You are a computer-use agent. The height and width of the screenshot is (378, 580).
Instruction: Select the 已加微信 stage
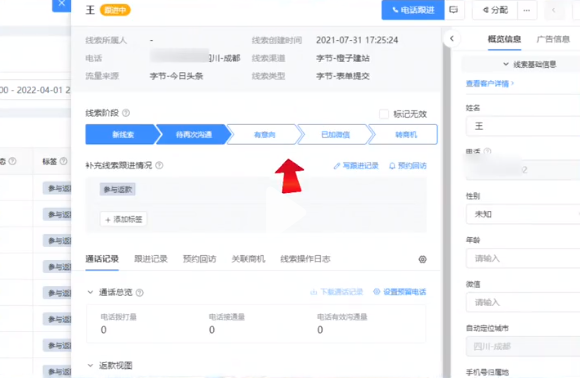(335, 134)
